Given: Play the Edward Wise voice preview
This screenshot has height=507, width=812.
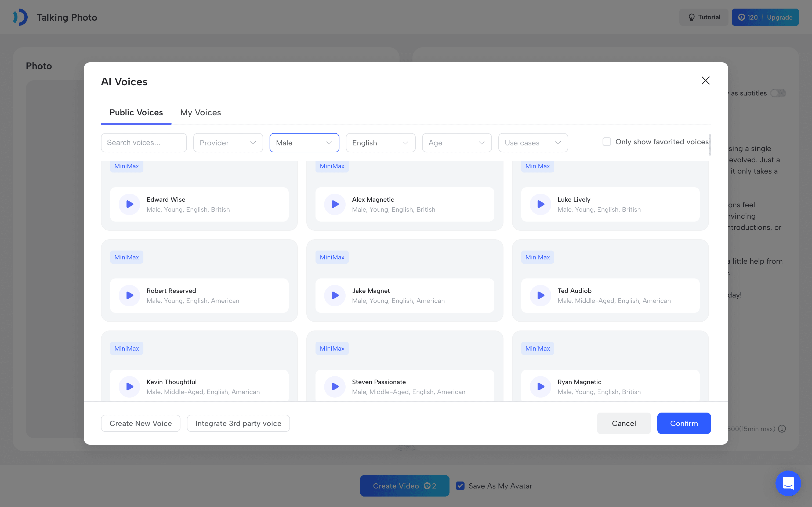Looking at the screenshot, I should pos(129,204).
